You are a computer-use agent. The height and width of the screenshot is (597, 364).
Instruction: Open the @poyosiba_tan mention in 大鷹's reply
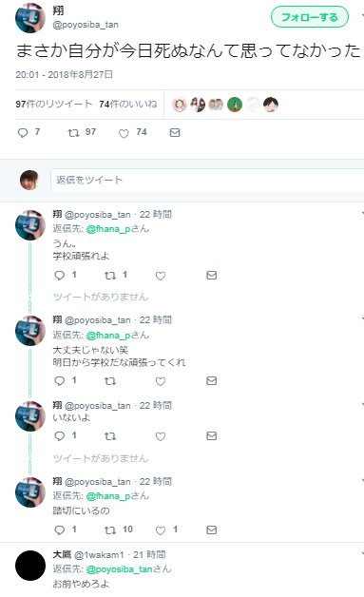(119, 569)
